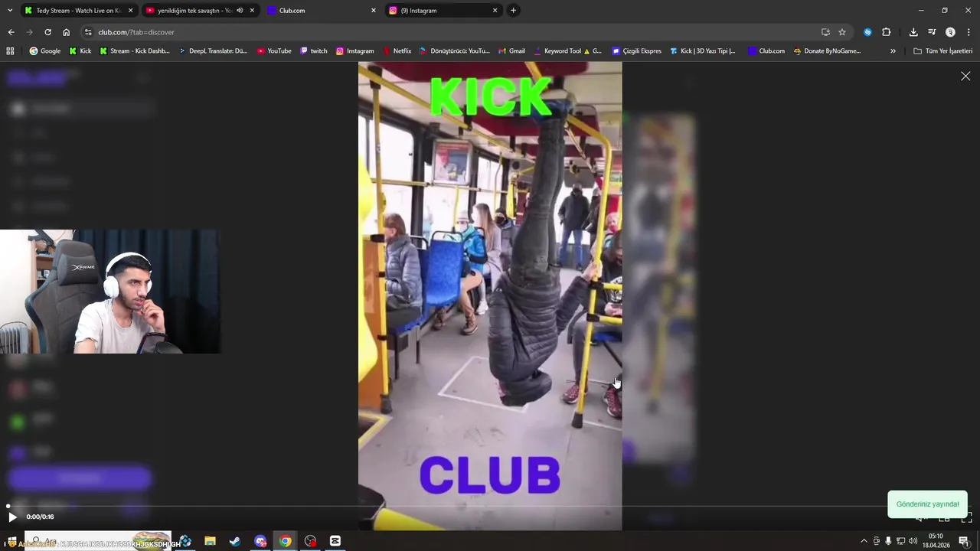Open Tüm Yer İşaretleri folder

(942, 51)
